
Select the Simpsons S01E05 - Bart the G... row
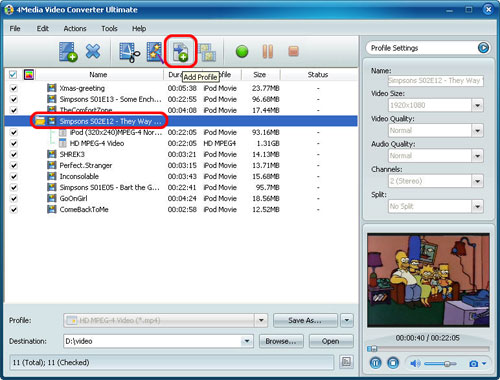181,187
